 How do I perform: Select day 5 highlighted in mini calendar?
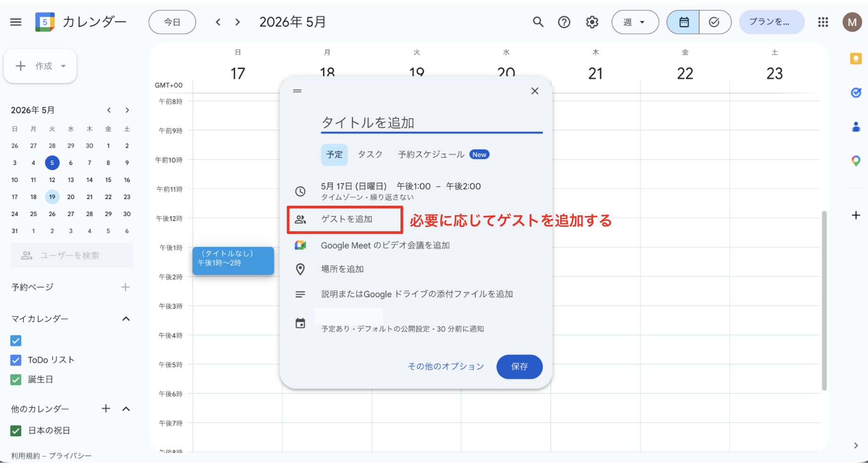(x=52, y=163)
